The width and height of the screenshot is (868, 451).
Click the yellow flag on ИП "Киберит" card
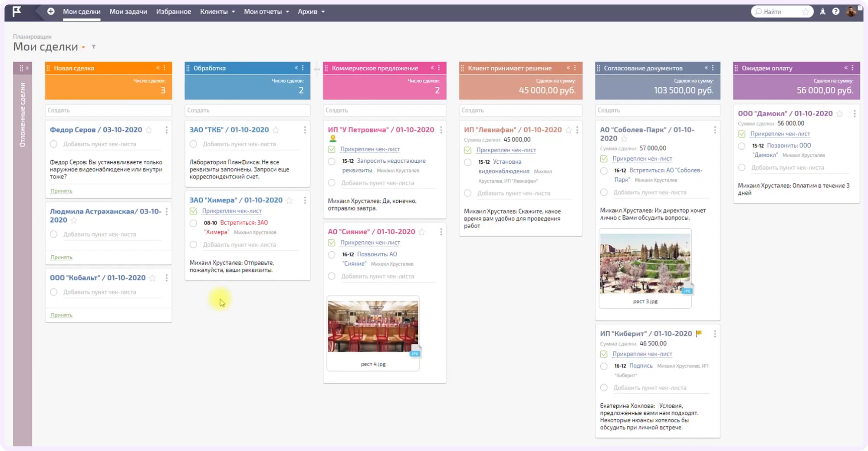tap(699, 333)
